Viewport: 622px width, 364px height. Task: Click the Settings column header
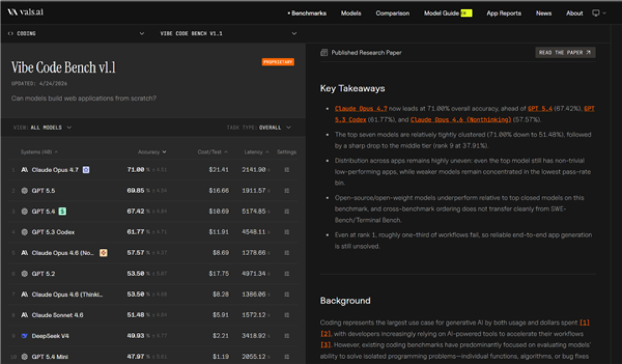click(286, 152)
